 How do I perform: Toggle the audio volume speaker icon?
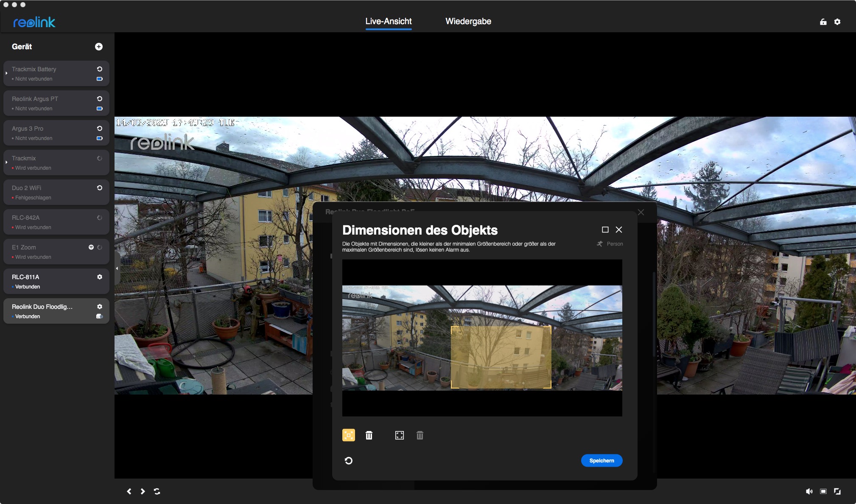coord(809,491)
